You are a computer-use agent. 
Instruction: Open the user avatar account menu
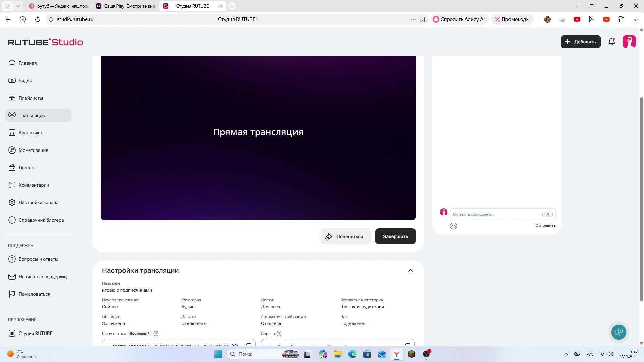629,42
